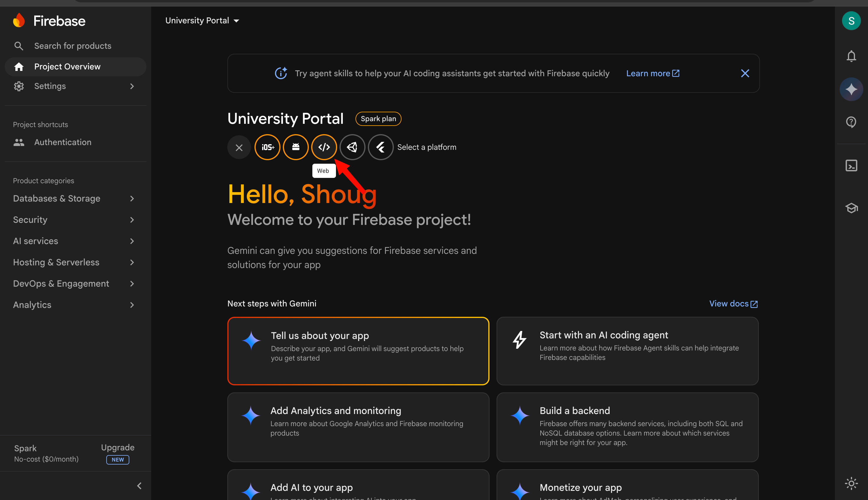This screenshot has width=868, height=500.
Task: Open the Gemini sparkle assistant
Action: [x=851, y=89]
